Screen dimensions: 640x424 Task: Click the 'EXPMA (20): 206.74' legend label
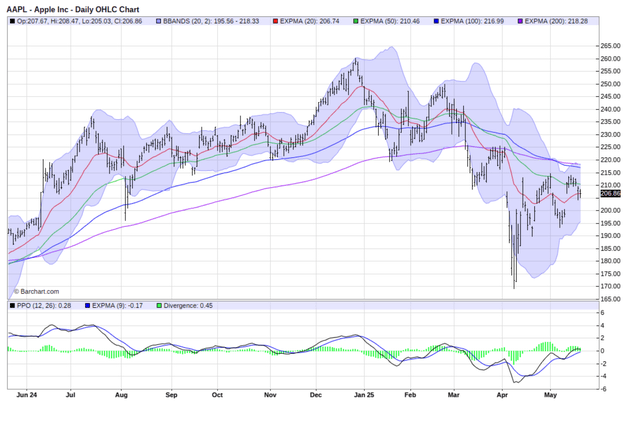click(309, 21)
